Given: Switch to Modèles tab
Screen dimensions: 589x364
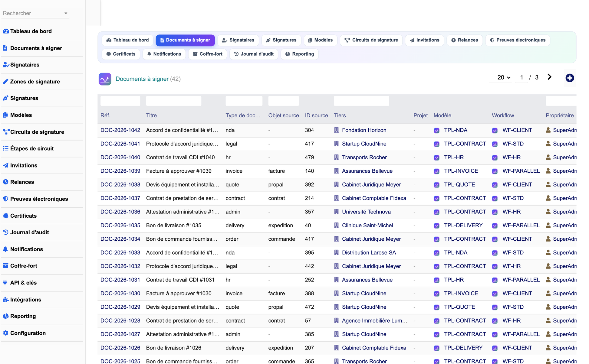Looking at the screenshot, I should tap(320, 40).
